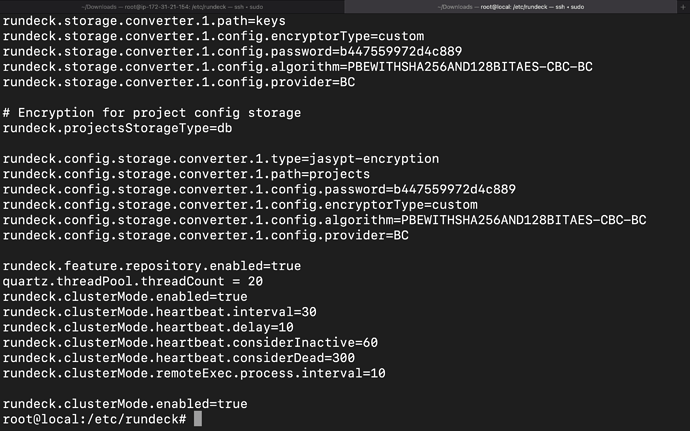Click the heartbeat.interval=30 line
Image resolution: width=690 pixels, height=431 pixels.
click(x=160, y=312)
